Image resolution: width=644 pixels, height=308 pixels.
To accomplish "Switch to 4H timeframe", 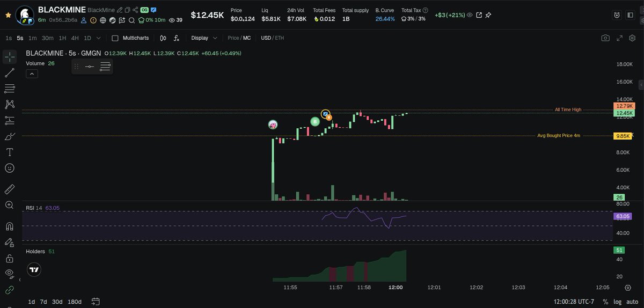I will (x=75, y=38).
